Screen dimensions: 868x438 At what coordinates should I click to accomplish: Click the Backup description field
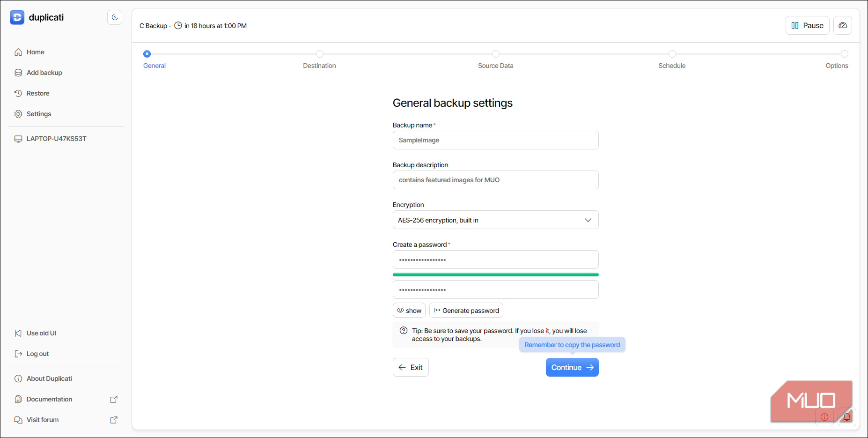(x=496, y=180)
